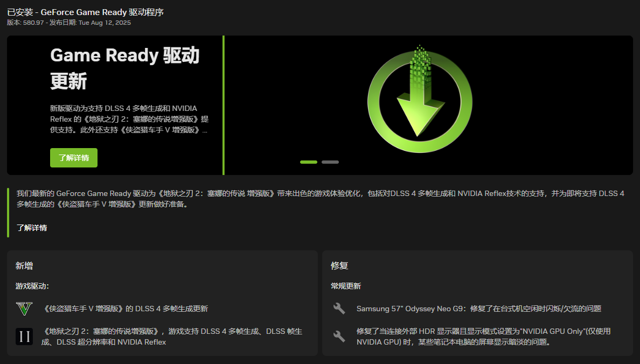Image resolution: width=640 pixels, height=364 pixels.
Task: Select the 《侠盗猎车手 V 增强版》的 DLSS 4 entry
Action: [125, 309]
